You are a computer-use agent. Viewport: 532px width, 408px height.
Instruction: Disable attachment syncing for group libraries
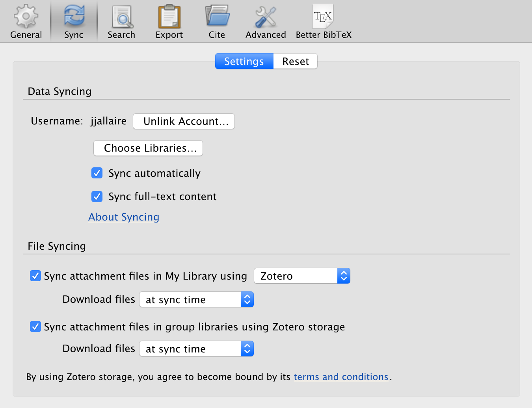point(35,326)
